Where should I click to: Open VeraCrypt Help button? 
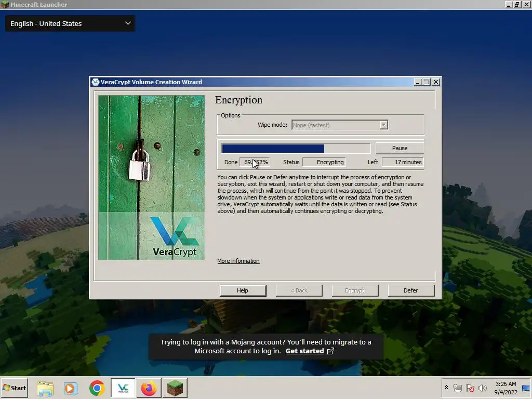coord(243,290)
